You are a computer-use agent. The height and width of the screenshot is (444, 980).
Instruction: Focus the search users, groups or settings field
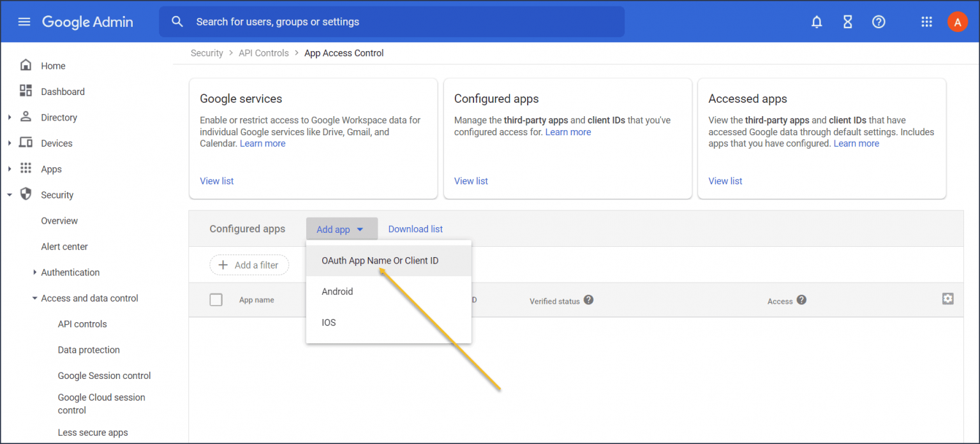click(x=392, y=22)
